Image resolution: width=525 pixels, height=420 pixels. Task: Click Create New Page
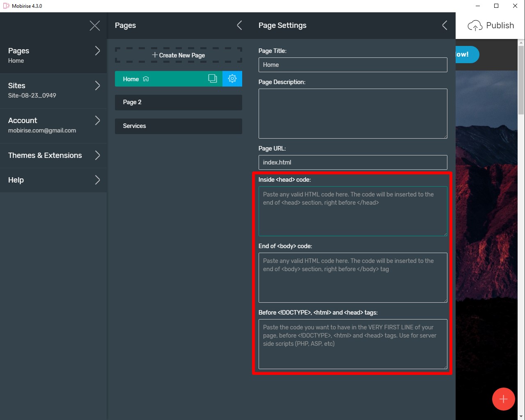point(178,55)
